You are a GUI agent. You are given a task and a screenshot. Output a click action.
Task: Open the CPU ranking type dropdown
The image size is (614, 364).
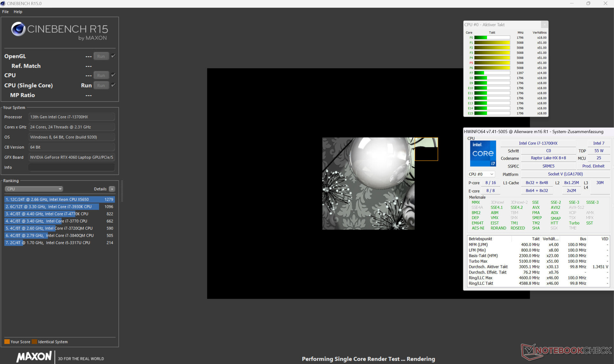34,189
